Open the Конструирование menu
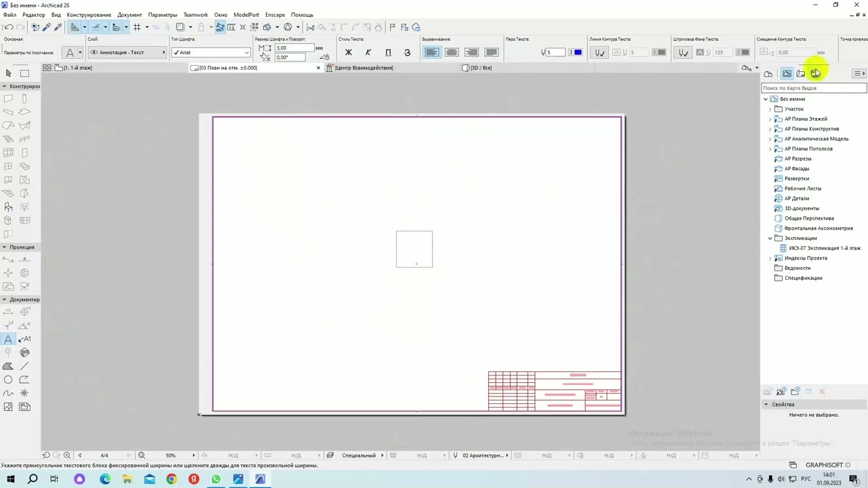 pyautogui.click(x=89, y=15)
